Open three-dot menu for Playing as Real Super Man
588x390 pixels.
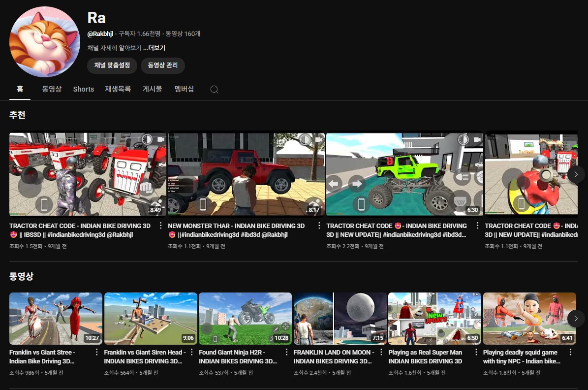[476, 352]
